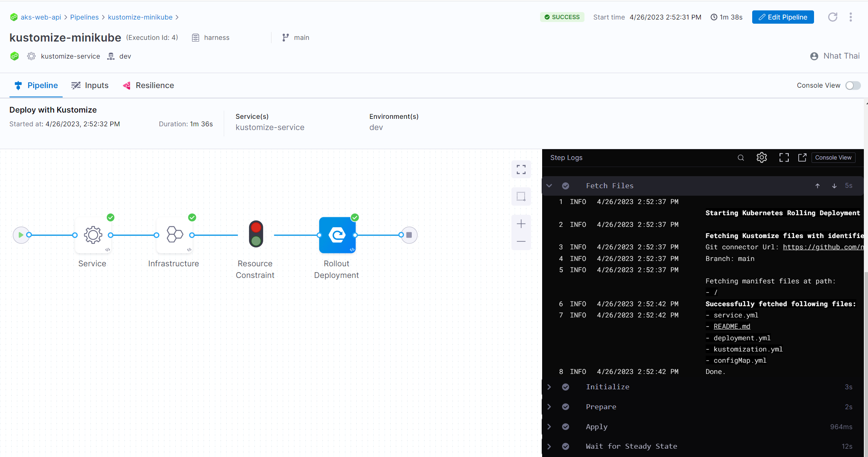The image size is (868, 457).
Task: Click the settings gear icon in Step Logs
Action: point(763,157)
